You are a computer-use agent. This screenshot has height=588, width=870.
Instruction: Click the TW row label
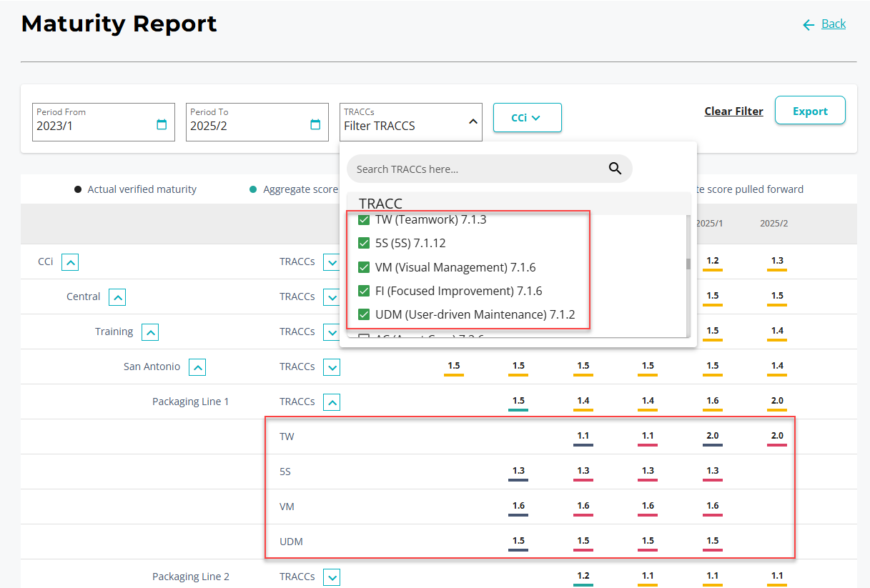pyautogui.click(x=287, y=437)
